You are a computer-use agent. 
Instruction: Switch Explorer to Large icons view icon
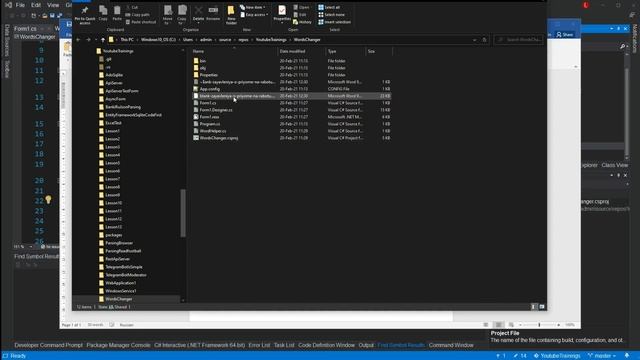coord(542,307)
